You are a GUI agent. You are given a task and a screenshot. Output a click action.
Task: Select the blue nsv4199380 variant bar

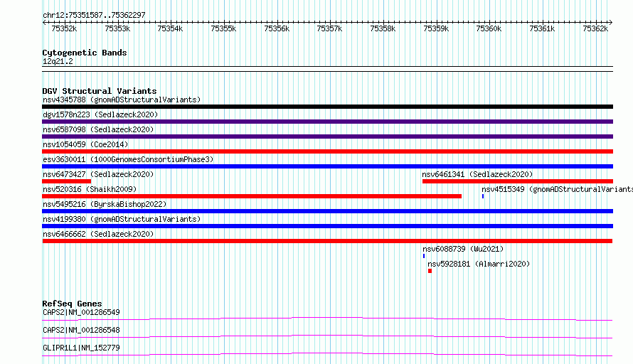tap(327, 226)
